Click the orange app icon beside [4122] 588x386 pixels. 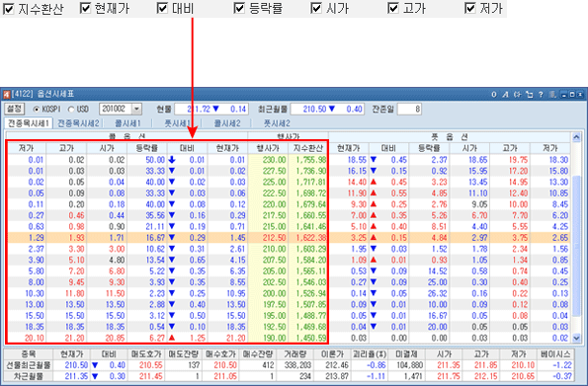tap(7, 95)
